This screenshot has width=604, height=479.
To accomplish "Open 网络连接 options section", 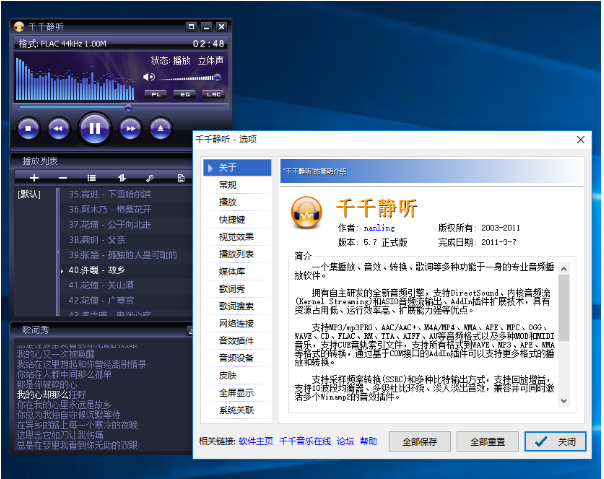I will pyautogui.click(x=237, y=324).
